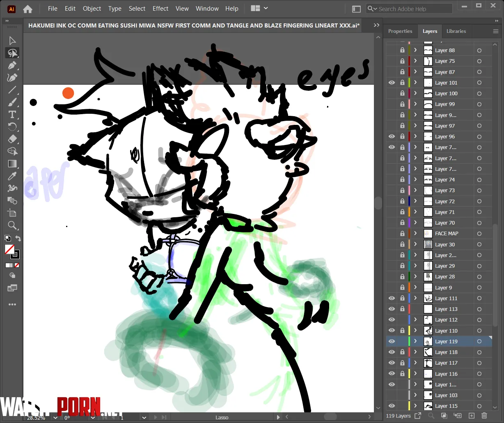Expand Layer 112 chevron

[x=415, y=320]
